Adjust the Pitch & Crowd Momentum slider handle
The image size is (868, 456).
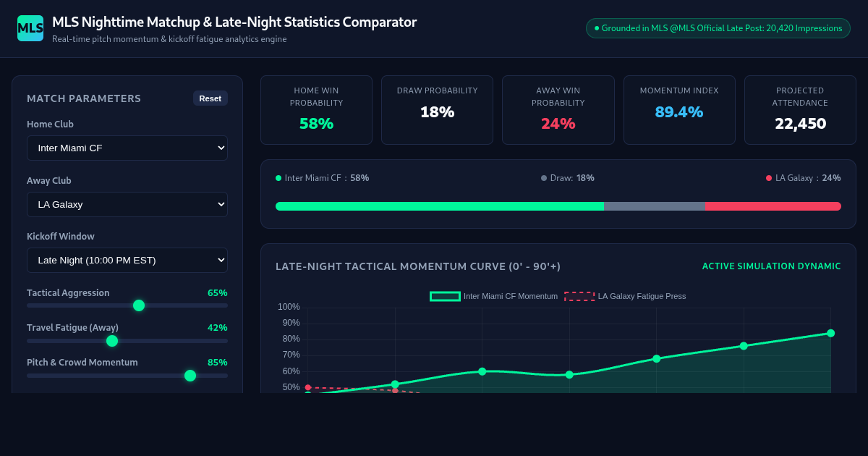tap(190, 376)
